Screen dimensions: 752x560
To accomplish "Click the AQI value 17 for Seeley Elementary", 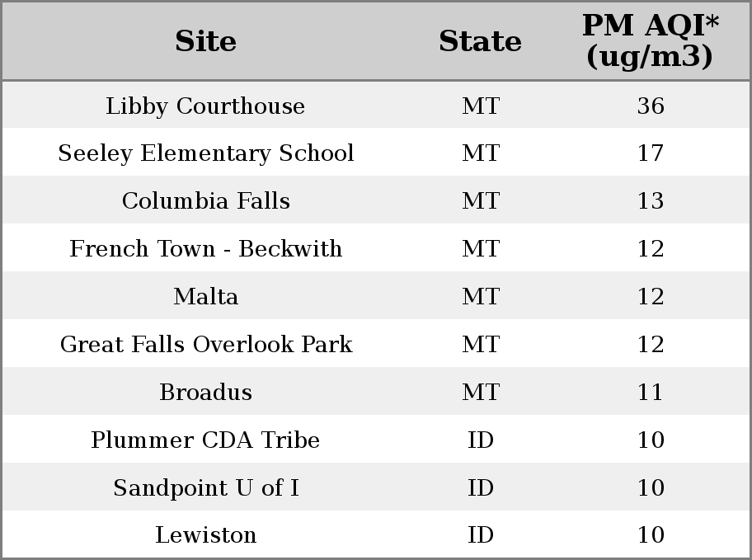I will [x=651, y=153].
